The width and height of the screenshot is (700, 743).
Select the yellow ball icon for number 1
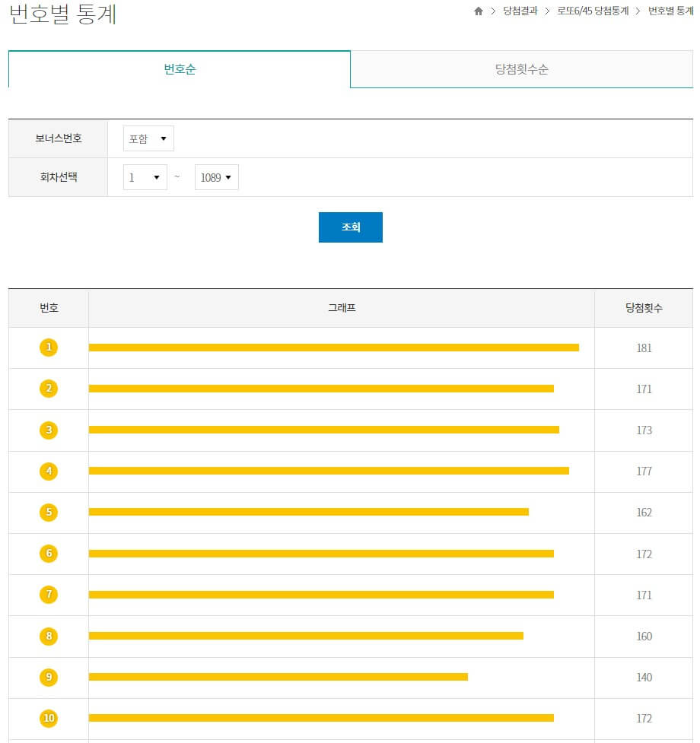tap(48, 348)
